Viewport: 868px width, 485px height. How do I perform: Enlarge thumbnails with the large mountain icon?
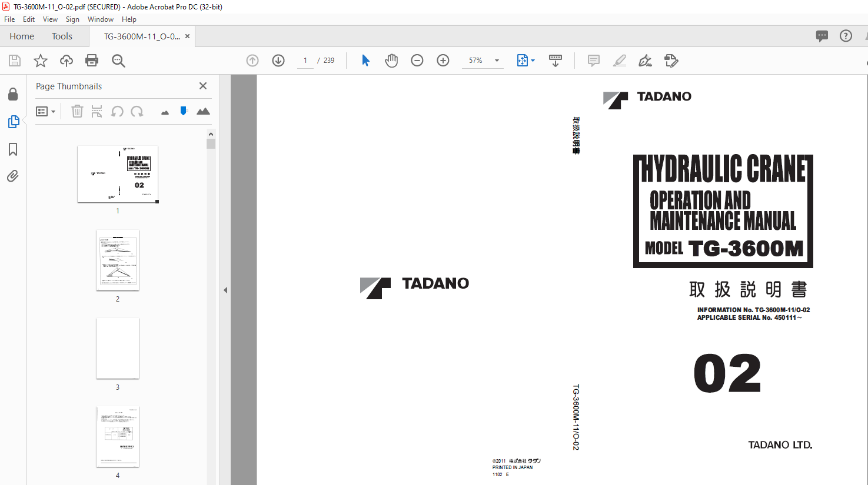click(x=203, y=111)
